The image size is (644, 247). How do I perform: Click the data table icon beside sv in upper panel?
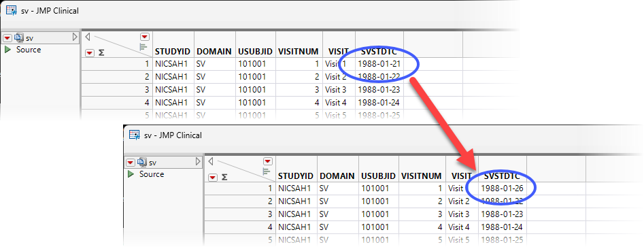tap(19, 38)
